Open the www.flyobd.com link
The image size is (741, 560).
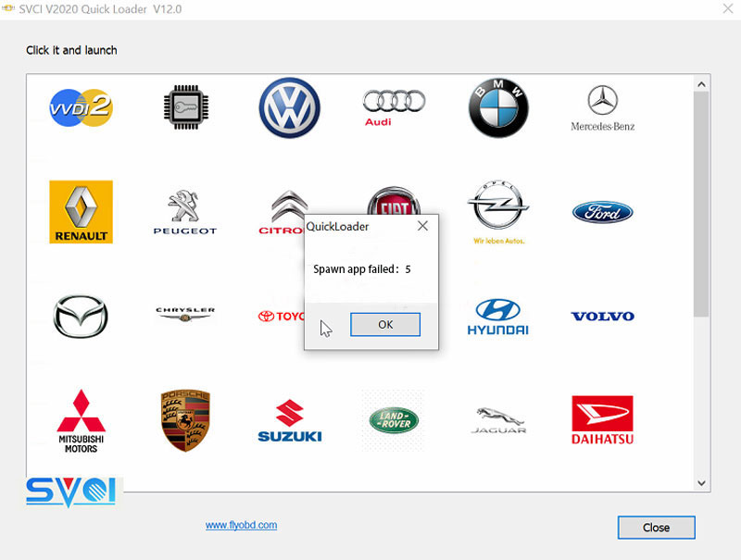241,525
